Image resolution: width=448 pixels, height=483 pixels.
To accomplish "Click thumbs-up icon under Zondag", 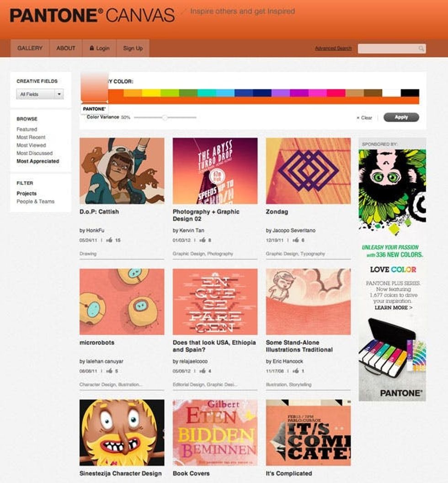I will pos(295,240).
